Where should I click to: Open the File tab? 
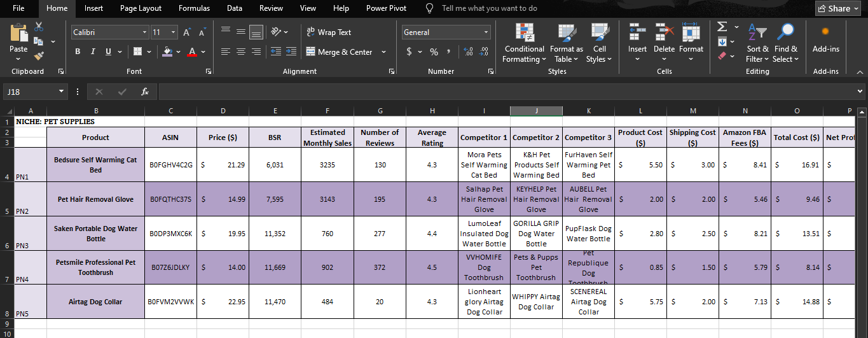point(18,8)
